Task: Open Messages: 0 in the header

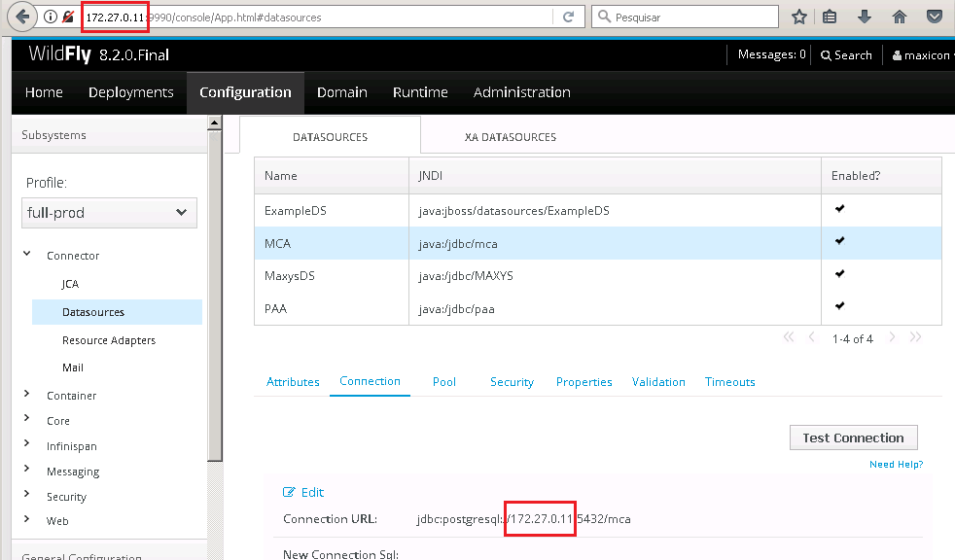Action: click(771, 54)
